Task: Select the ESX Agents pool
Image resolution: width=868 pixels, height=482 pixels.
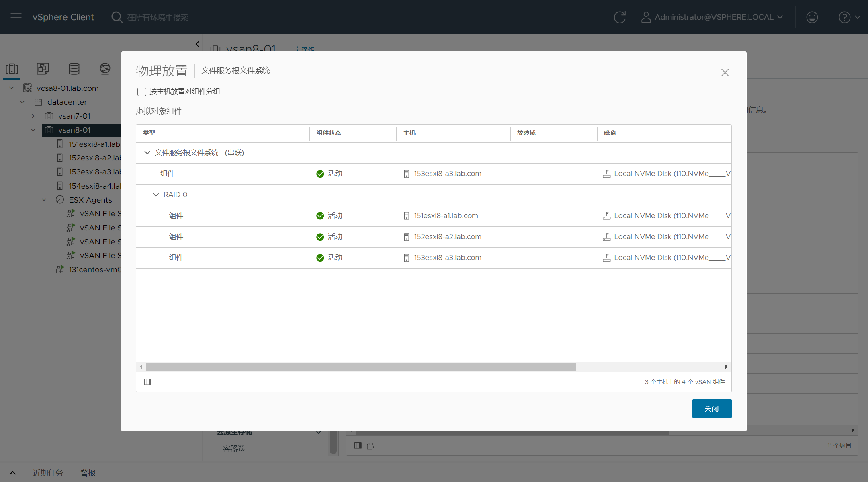Action: tap(90, 200)
